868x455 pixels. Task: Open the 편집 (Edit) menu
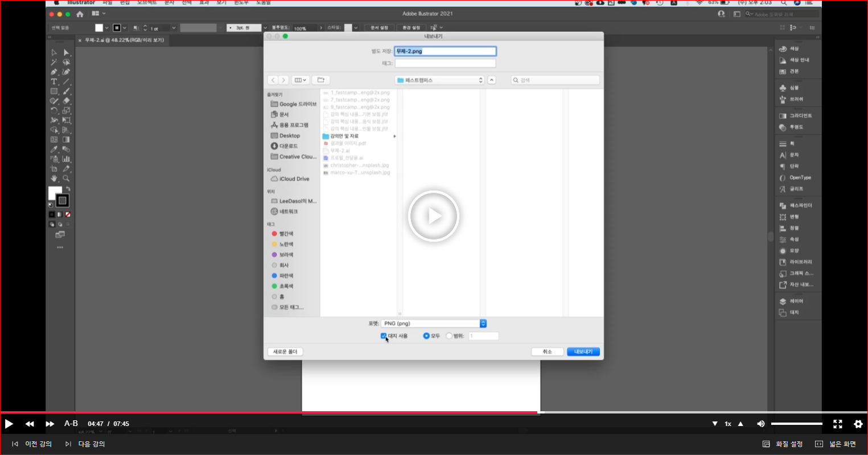click(x=125, y=3)
